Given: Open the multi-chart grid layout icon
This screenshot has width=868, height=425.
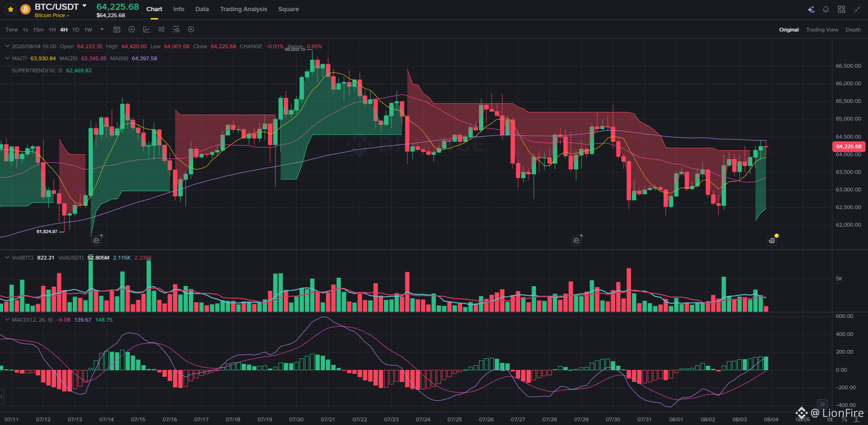Looking at the screenshot, I should [x=842, y=9].
